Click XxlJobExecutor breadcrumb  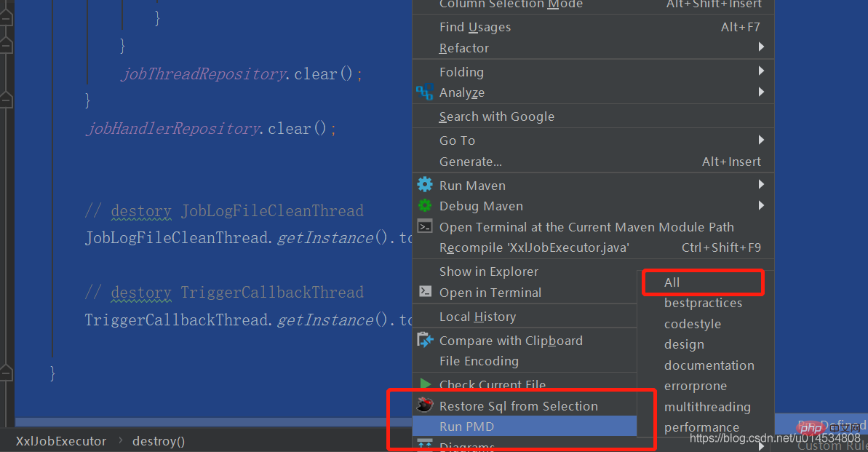tap(61, 441)
